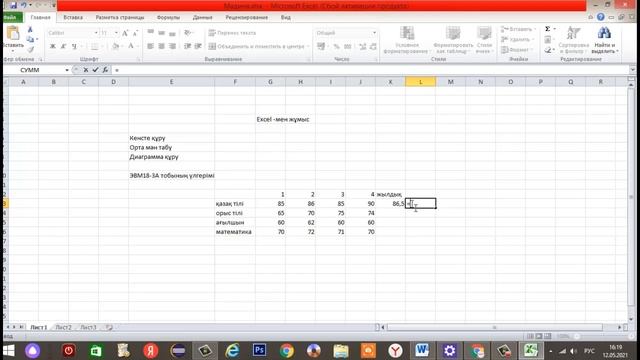Click the Font Color letter A icon

click(131, 47)
